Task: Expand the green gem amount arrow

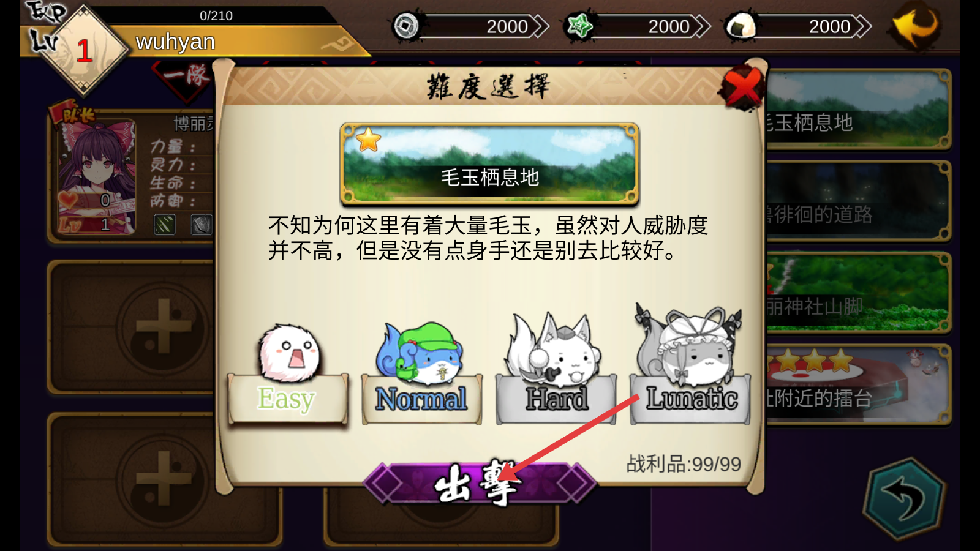Action: point(701,26)
